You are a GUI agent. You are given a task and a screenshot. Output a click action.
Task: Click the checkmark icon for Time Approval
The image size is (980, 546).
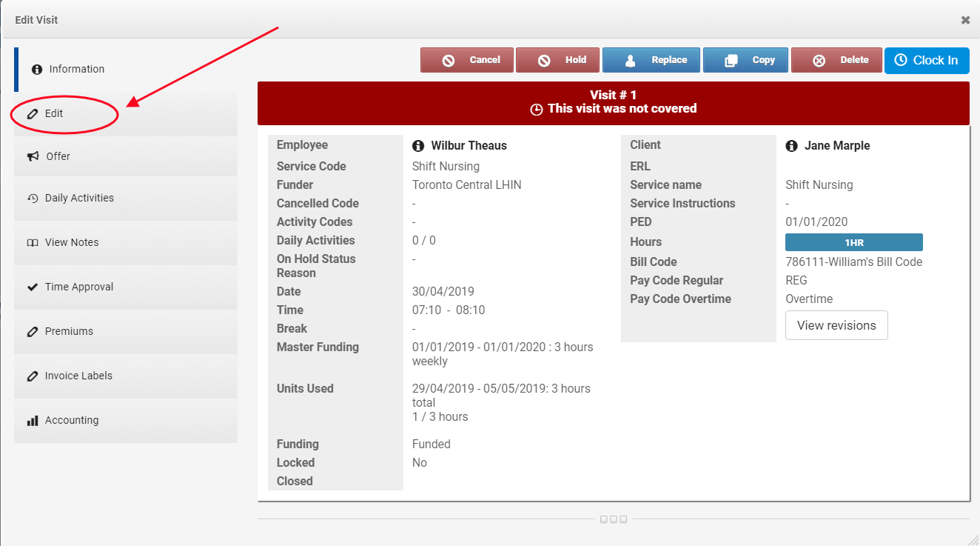(33, 287)
